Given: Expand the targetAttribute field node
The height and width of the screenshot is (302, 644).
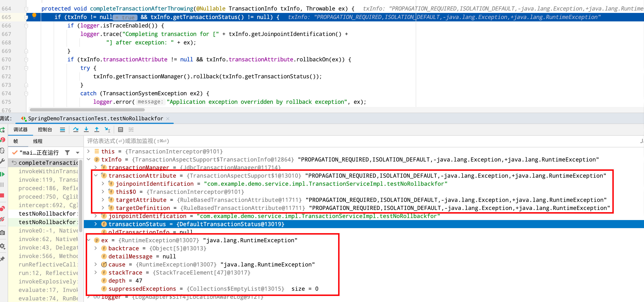Looking at the screenshot, I should 103,200.
